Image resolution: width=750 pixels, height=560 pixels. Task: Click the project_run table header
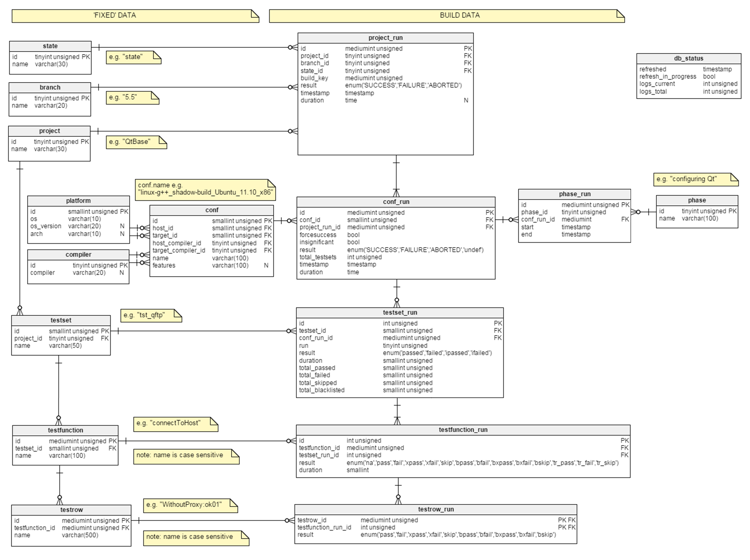(385, 38)
